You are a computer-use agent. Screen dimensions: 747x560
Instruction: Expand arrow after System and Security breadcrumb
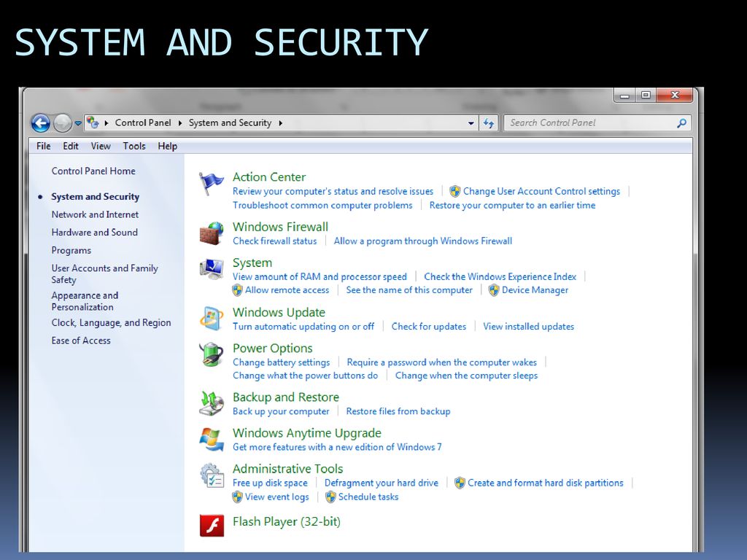[x=281, y=122]
